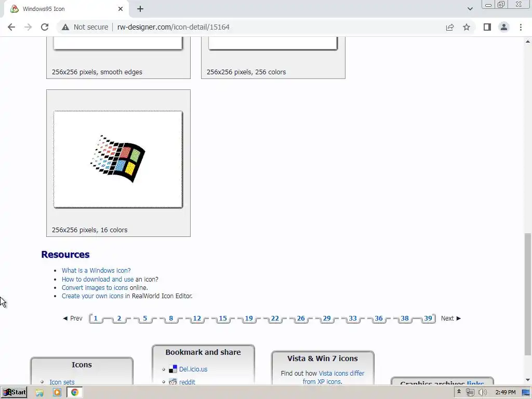Open the Icon sets link
532x399 pixels.
click(x=62, y=382)
